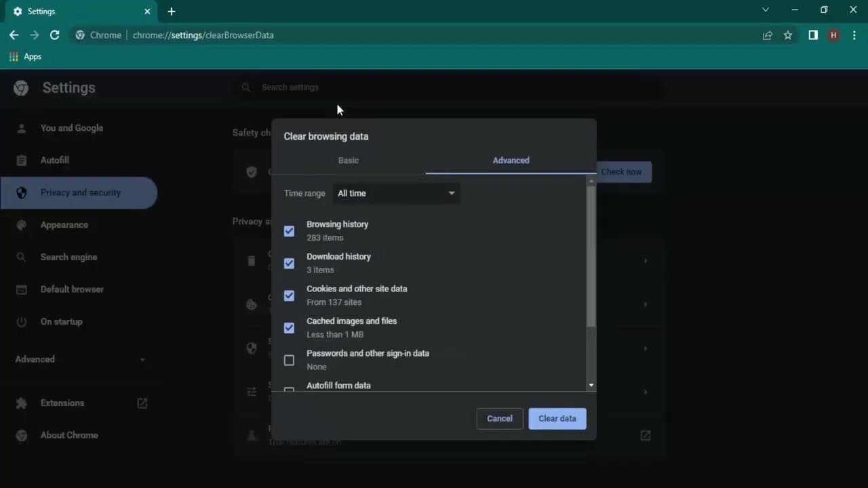Switch to the Basic tab
868x488 pixels.
[x=349, y=161]
